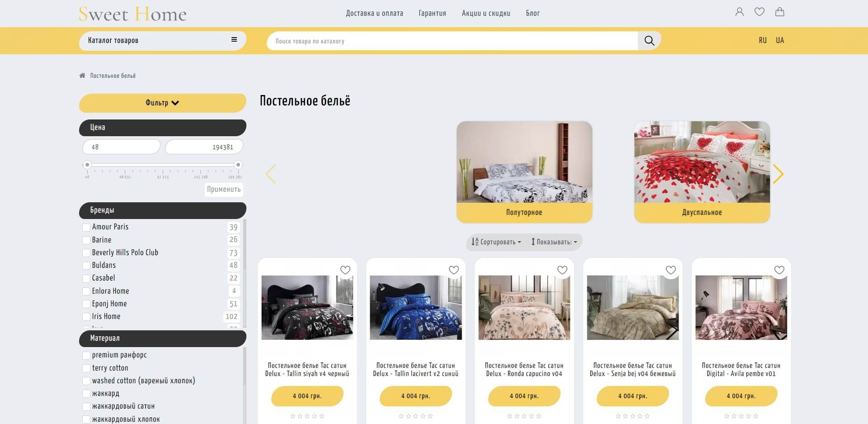Click the home icon in breadcrumbs

(x=82, y=76)
